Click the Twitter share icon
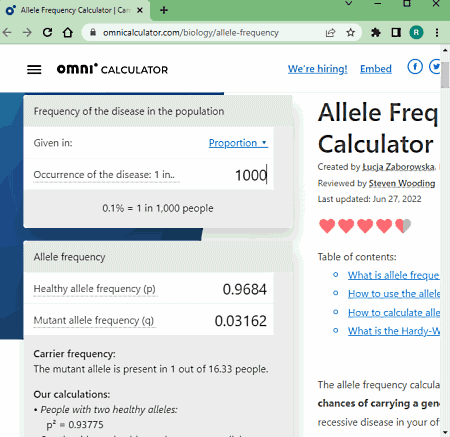Image resolution: width=450 pixels, height=437 pixels. (x=435, y=67)
